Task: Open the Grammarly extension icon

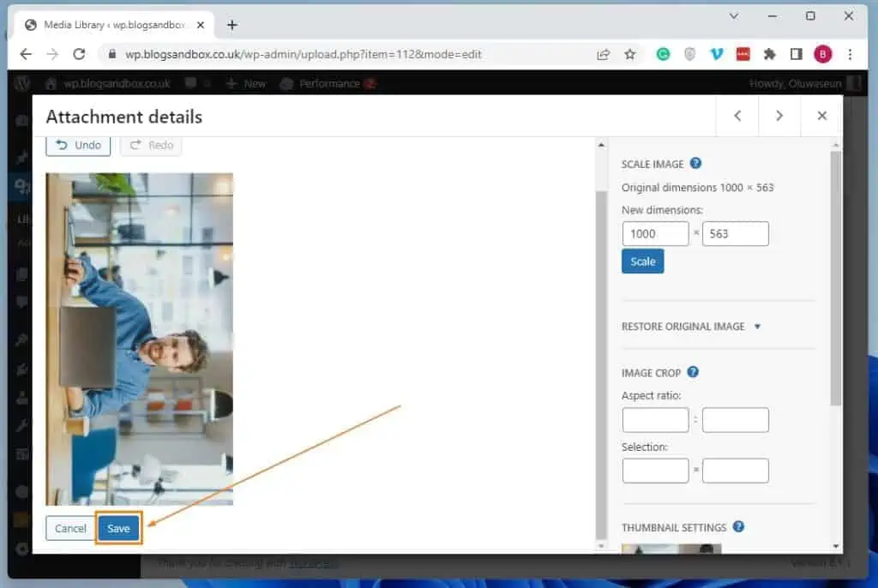Action: pyautogui.click(x=663, y=54)
